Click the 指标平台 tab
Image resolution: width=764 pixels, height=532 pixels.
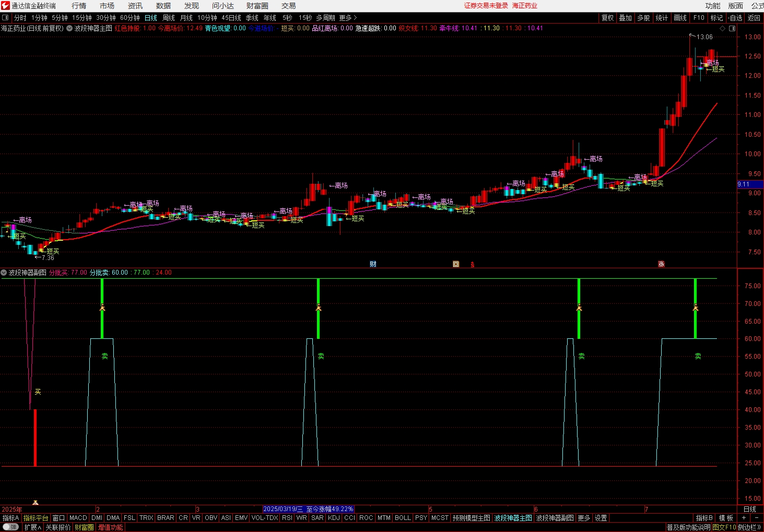(x=36, y=518)
